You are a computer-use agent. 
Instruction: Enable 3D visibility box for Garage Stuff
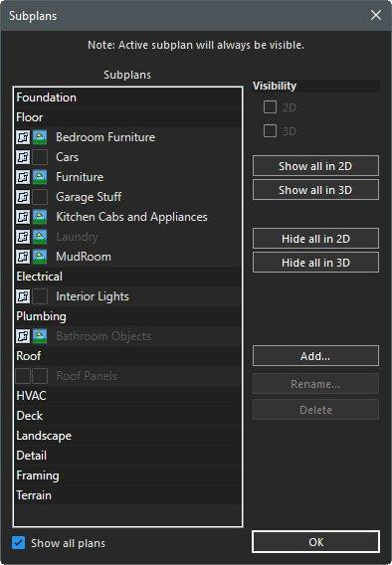click(x=40, y=197)
